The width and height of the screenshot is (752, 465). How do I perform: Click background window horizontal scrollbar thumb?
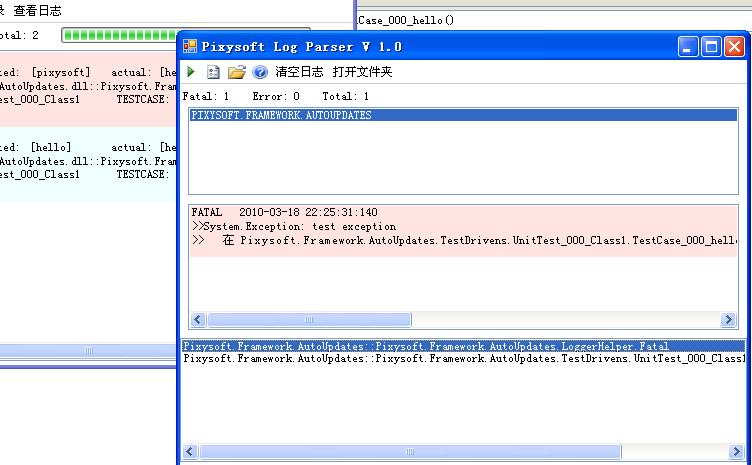88,351
